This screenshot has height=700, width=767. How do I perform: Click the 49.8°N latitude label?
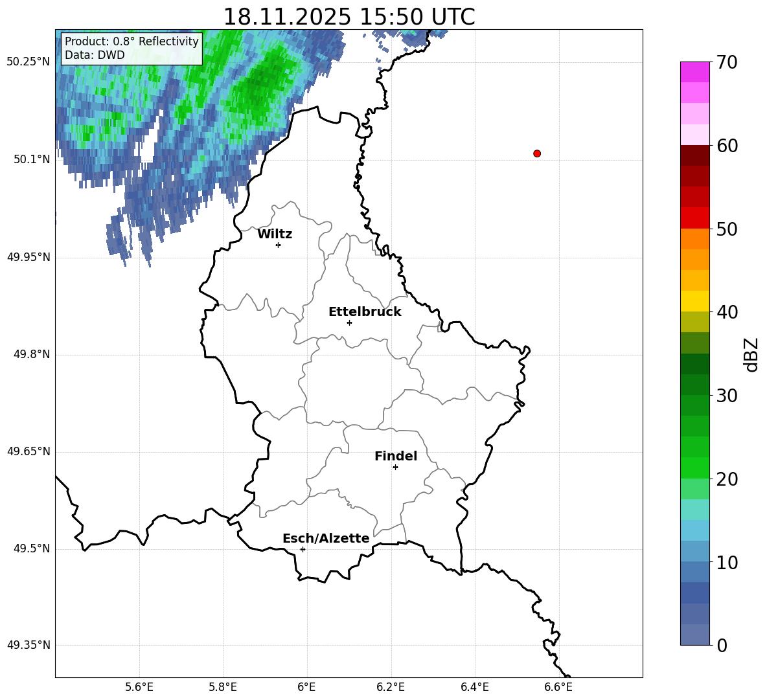(32, 354)
